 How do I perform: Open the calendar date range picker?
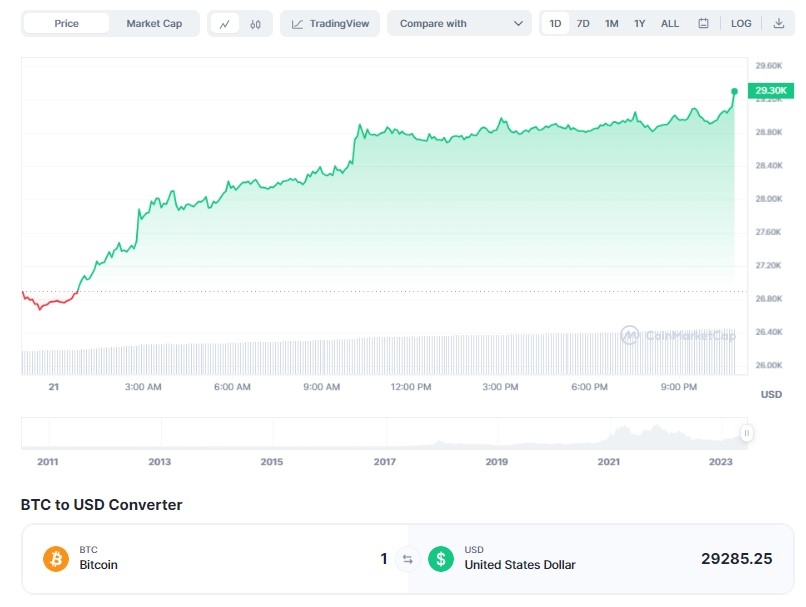[703, 24]
